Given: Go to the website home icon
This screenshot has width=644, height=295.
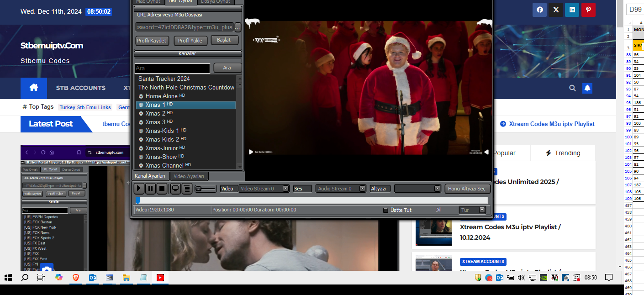Looking at the screenshot, I should pos(34,88).
